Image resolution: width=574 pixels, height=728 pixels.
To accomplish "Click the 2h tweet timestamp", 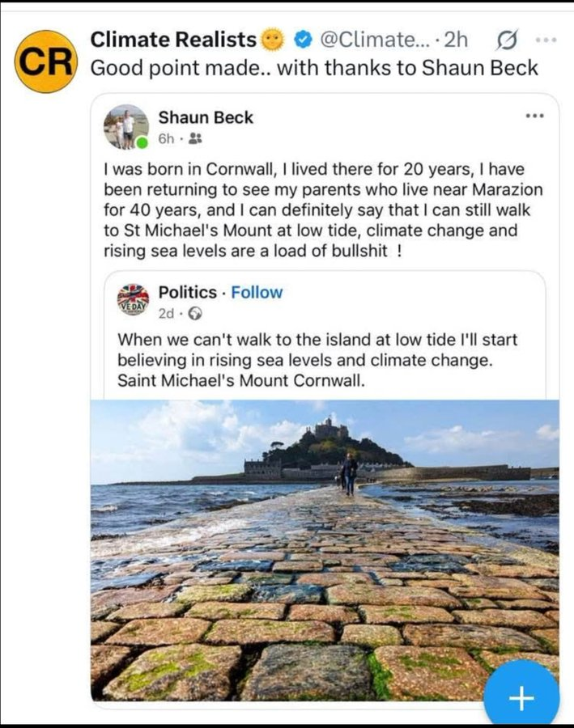I will [457, 38].
